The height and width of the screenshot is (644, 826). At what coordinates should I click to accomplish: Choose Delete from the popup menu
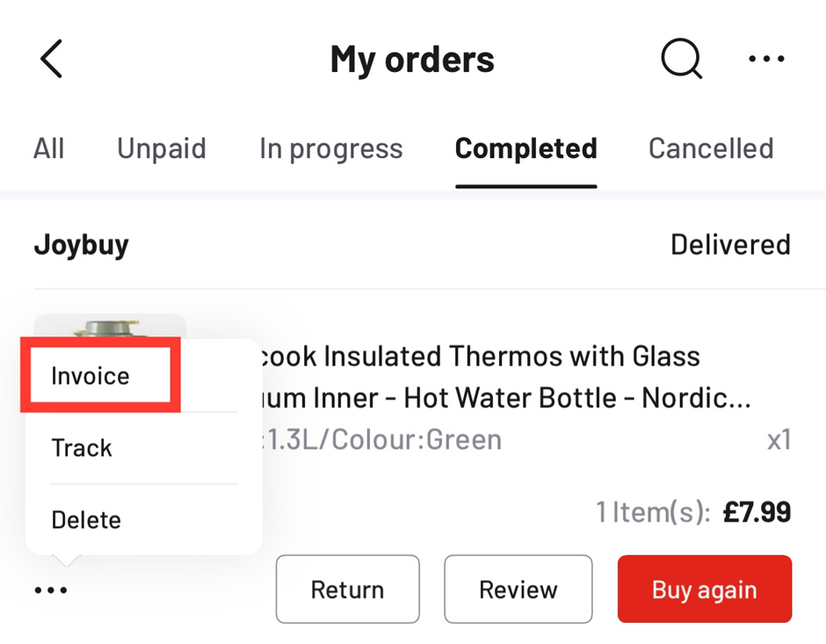point(86,520)
